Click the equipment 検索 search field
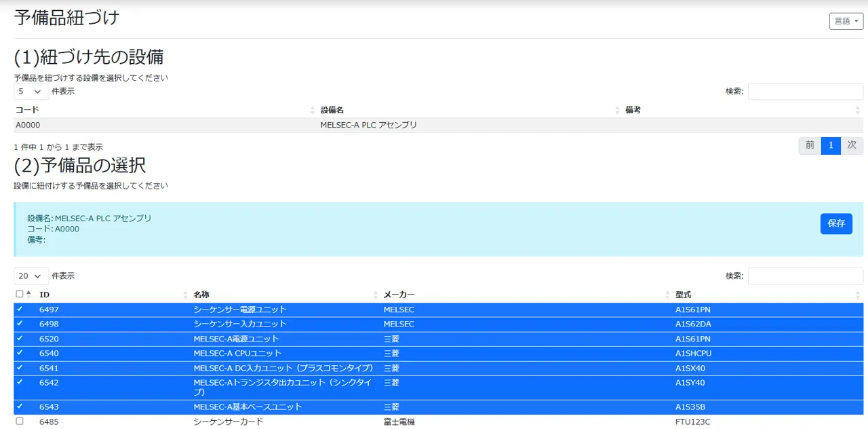 coord(805,91)
